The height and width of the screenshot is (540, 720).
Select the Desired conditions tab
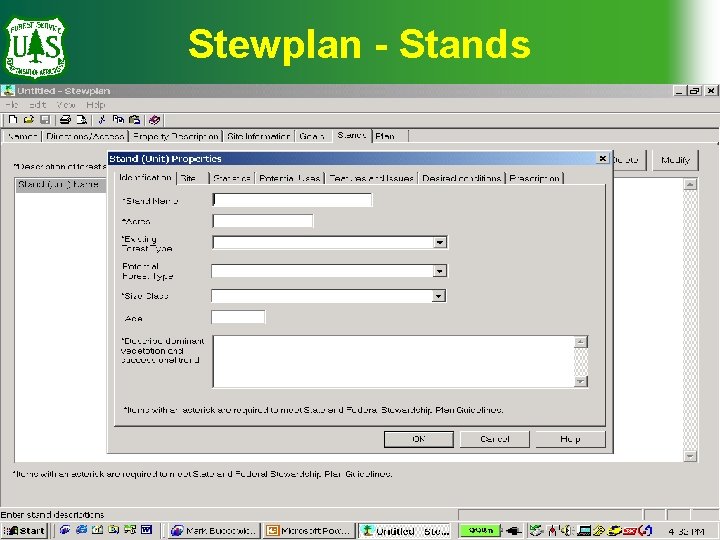461,178
